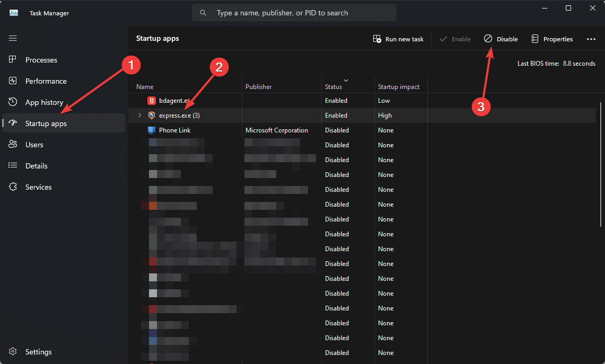
Task: Click the Run new task icon
Action: click(377, 39)
